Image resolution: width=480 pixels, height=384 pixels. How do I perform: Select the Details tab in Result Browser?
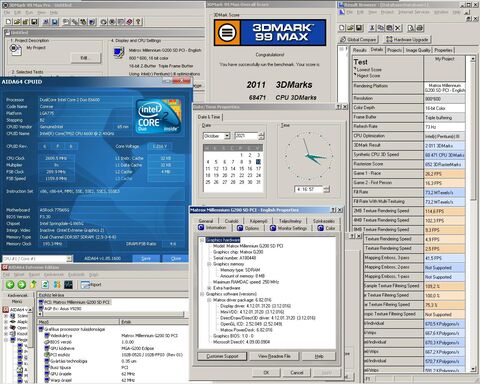tap(376, 50)
